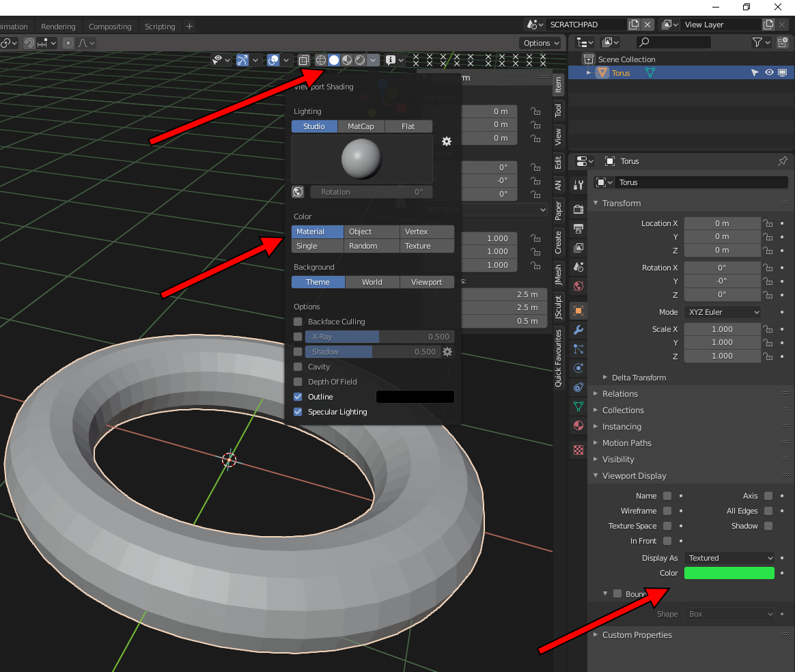
Task: Open rotation Mode XYZ Euler dropdown
Action: pos(723,312)
